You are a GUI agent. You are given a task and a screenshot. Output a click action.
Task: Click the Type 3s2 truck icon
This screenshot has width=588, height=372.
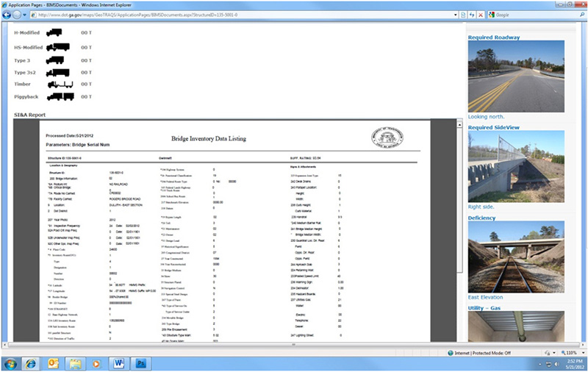tap(58, 72)
